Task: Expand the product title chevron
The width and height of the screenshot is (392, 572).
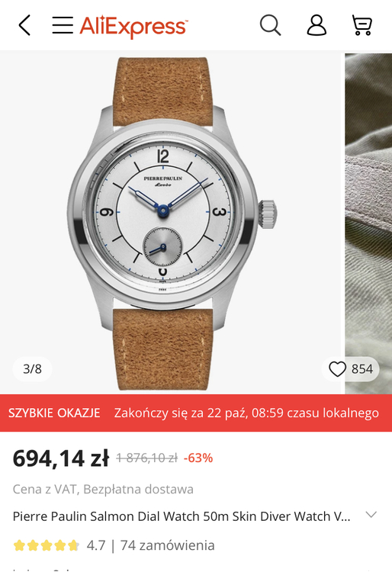Action: click(x=371, y=515)
